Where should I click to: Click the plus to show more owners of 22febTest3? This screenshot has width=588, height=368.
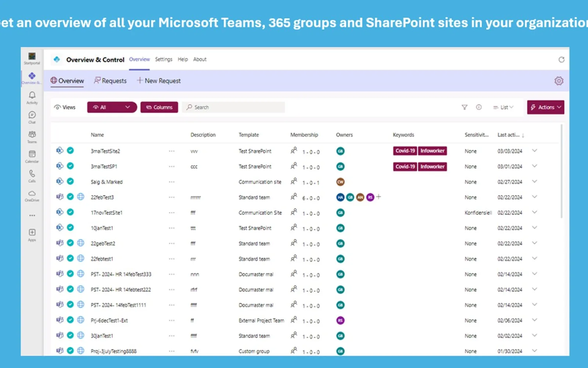click(379, 197)
